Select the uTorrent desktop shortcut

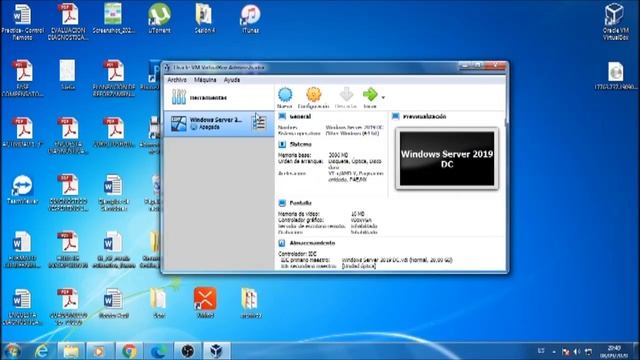click(x=159, y=18)
